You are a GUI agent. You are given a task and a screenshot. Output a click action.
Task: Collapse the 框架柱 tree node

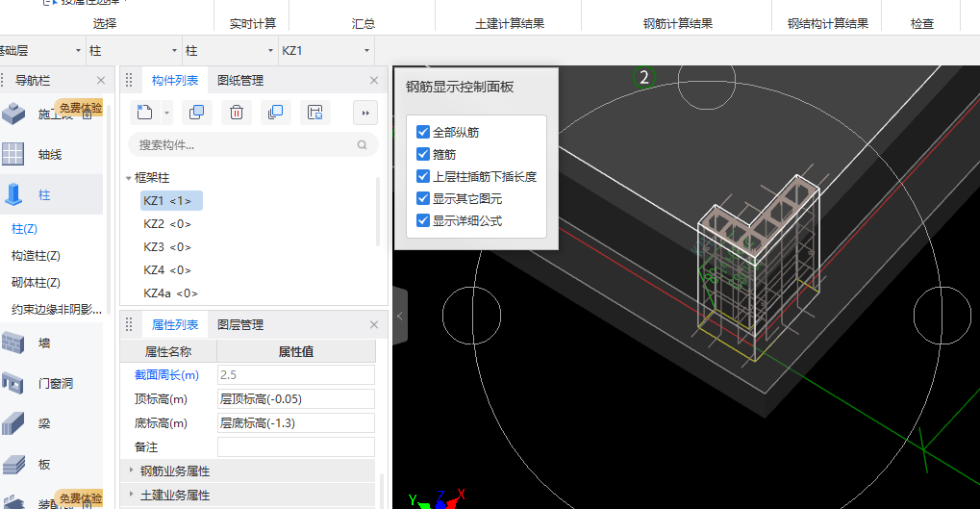129,178
